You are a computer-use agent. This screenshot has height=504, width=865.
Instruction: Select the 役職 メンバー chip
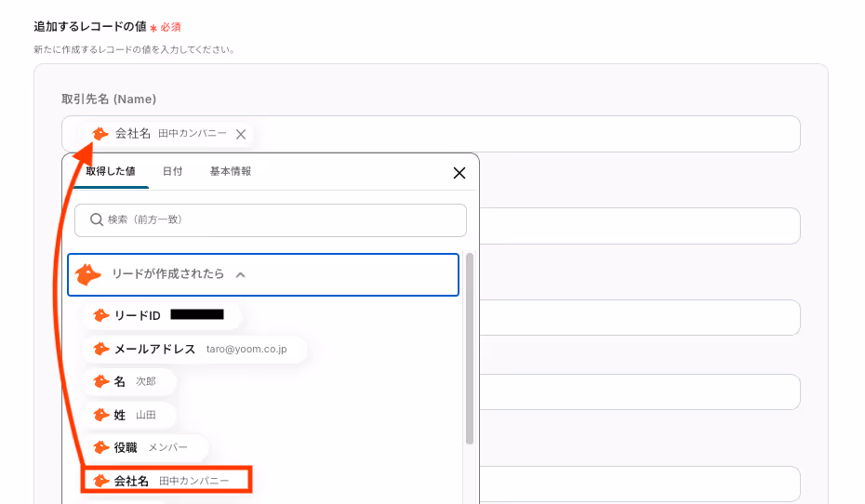145,447
